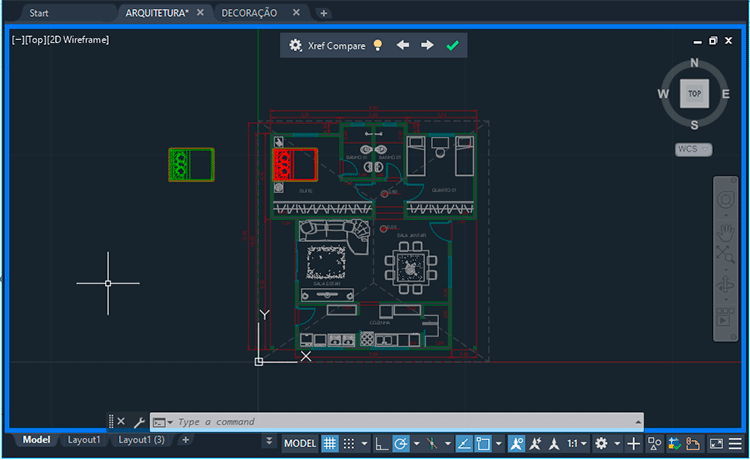Toggle clean screen mode
Viewport: 750px width, 460px height.
click(716, 444)
